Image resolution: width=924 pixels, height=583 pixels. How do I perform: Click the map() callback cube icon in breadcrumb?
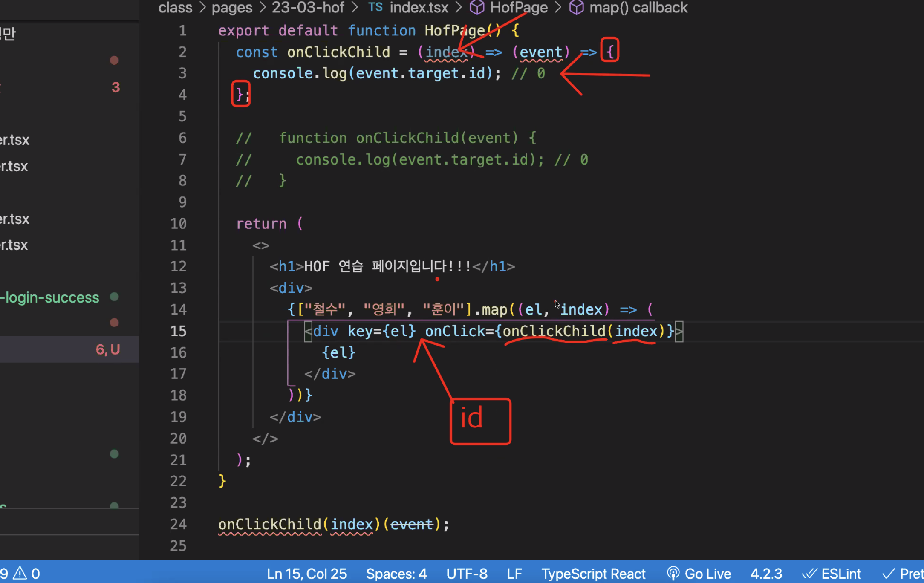click(576, 7)
